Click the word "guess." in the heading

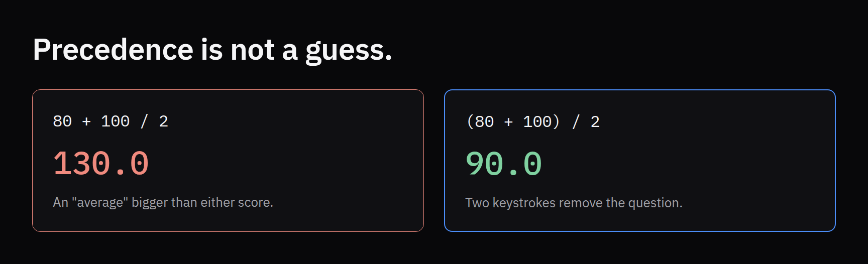pyautogui.click(x=349, y=52)
